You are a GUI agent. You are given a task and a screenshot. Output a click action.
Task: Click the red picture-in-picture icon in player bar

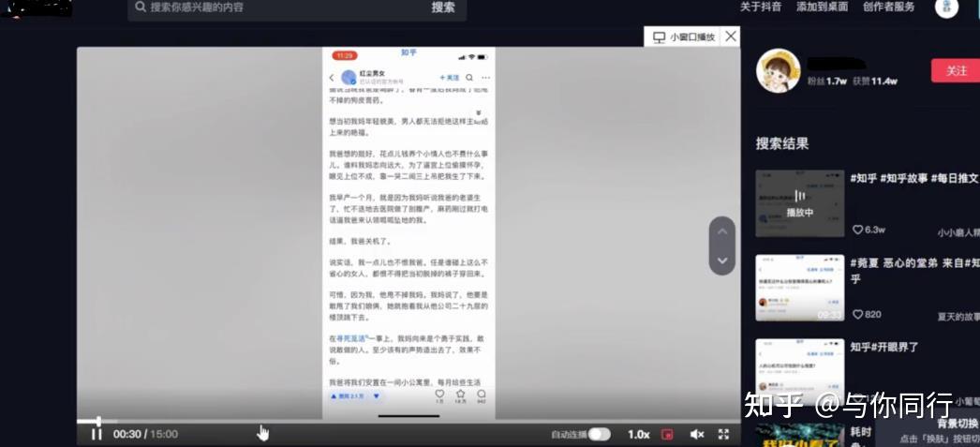[x=668, y=434]
